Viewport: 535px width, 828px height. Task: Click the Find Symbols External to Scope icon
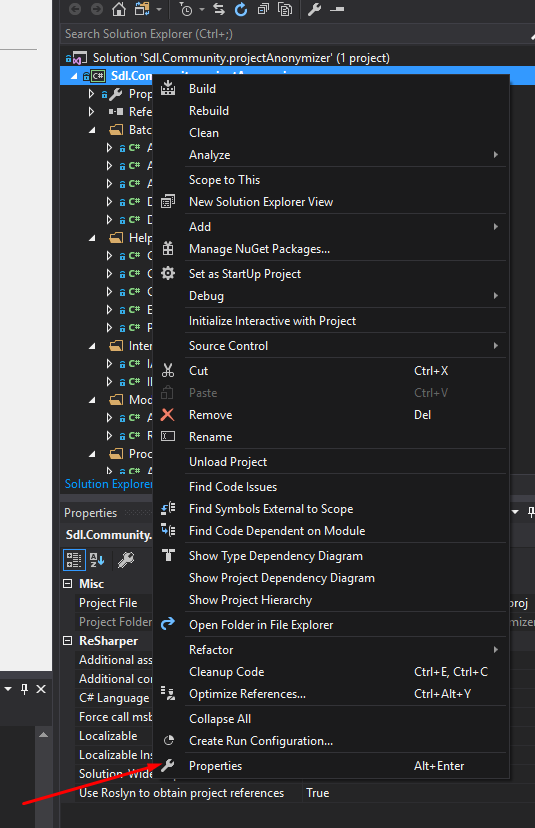pyautogui.click(x=168, y=509)
